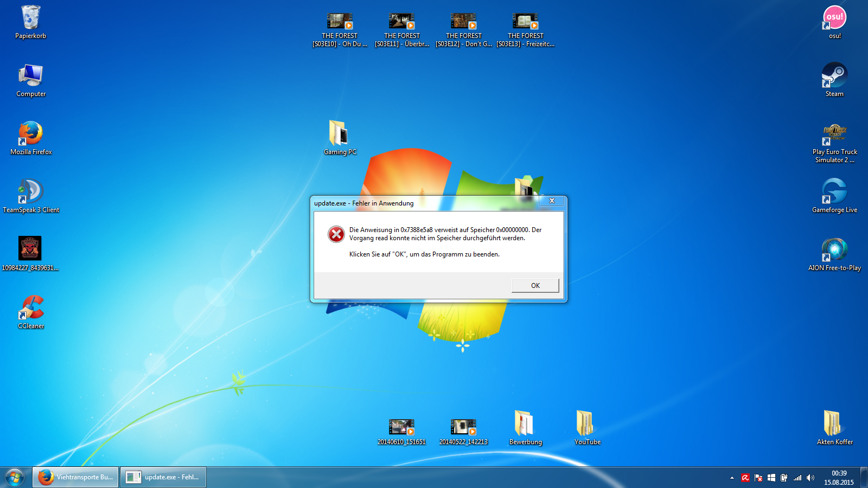868x488 pixels.
Task: Switch to Firefox Viehtransporte taskbar button
Action: pyautogui.click(x=75, y=477)
